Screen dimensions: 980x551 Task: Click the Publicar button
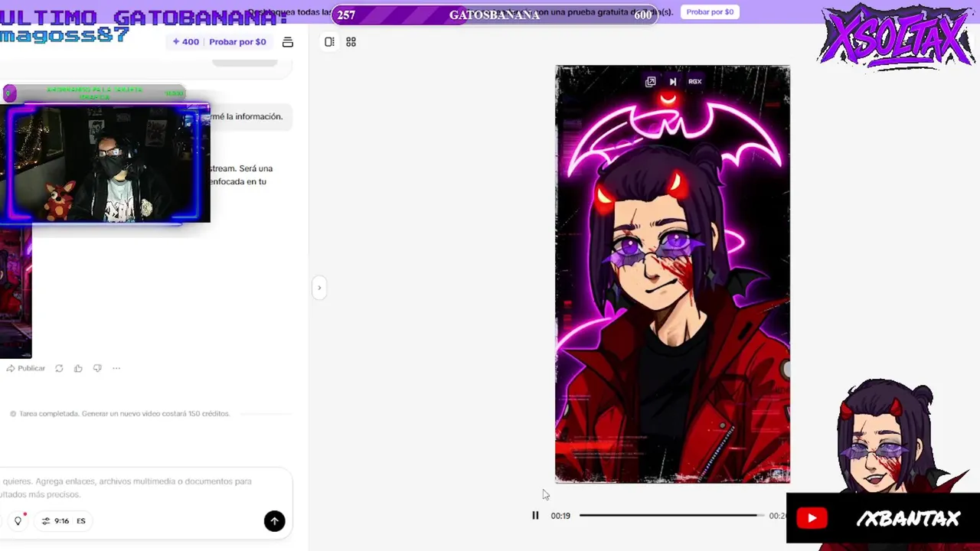(x=26, y=368)
